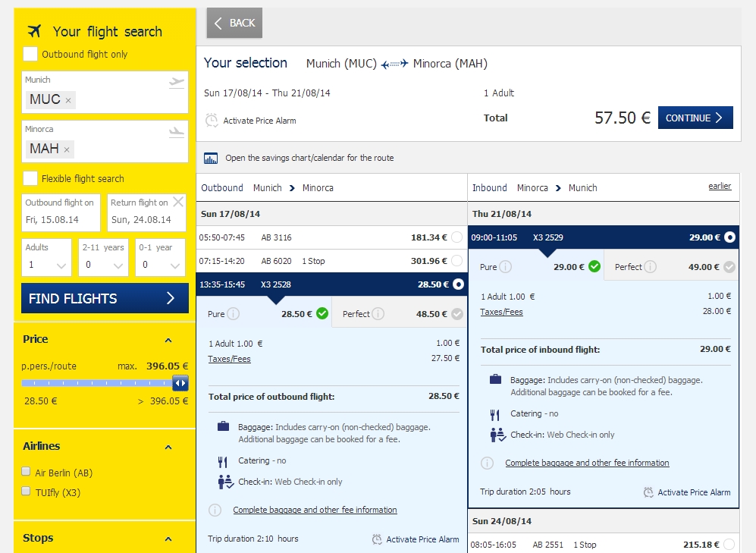Remove MAH from the destination field
The height and width of the screenshot is (553, 756).
pos(67,149)
